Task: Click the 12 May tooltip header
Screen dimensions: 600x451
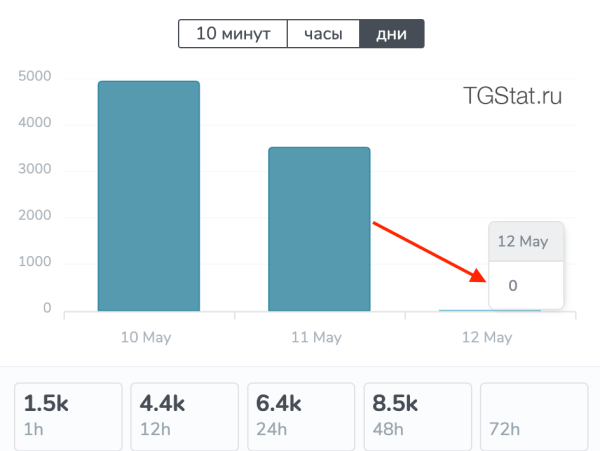Action: point(524,241)
